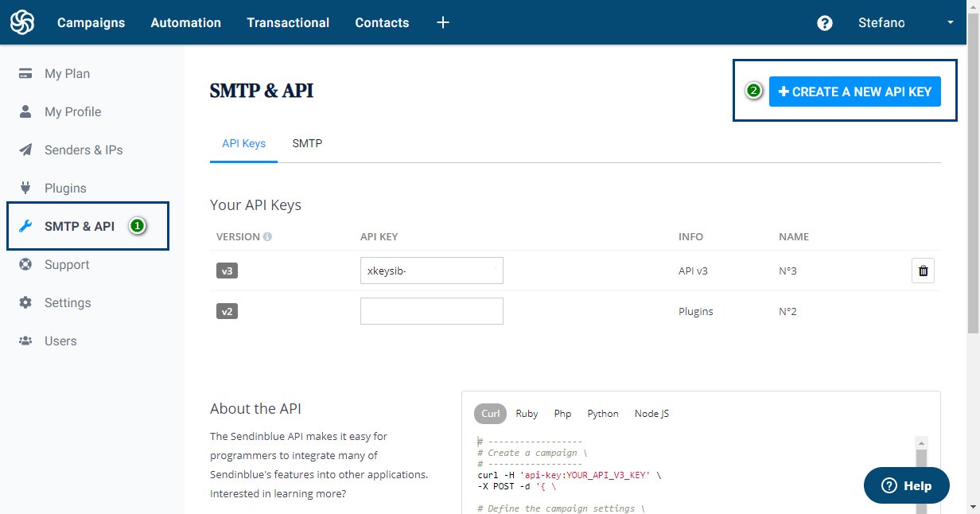Screen dimensions: 980x514
Task: Click the empty v2 API key input field
Action: point(432,311)
